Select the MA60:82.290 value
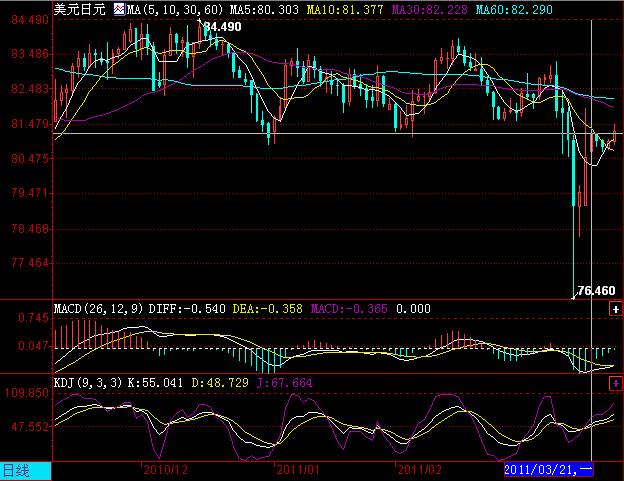The image size is (624, 481). [514, 10]
